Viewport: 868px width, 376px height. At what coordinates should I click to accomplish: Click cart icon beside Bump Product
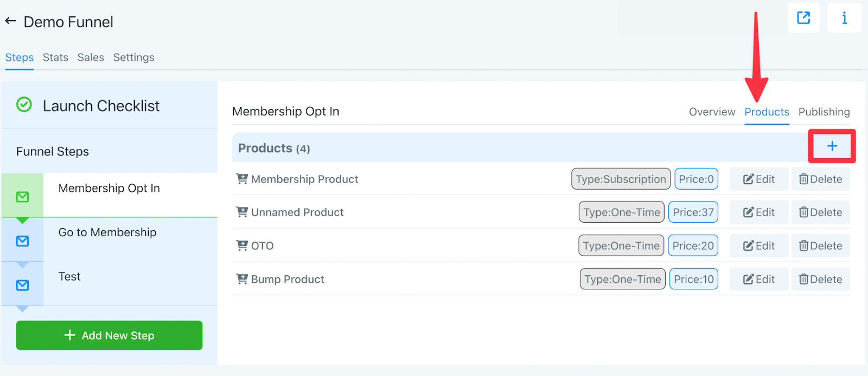point(242,279)
